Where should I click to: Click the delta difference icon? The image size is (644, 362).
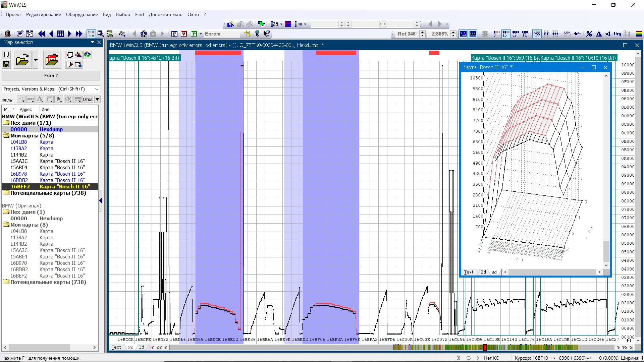click(599, 34)
